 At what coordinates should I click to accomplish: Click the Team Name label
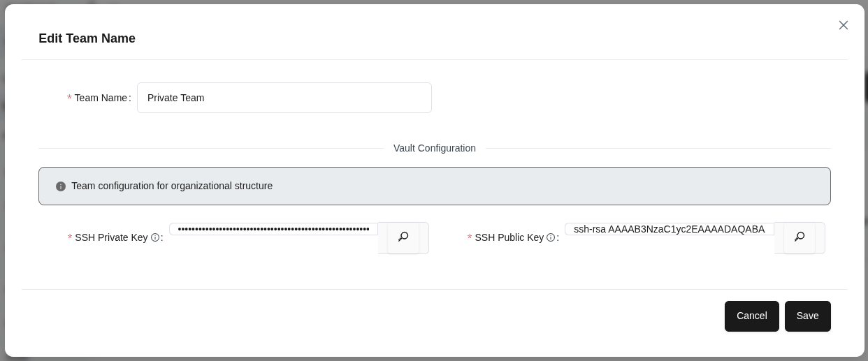pos(101,98)
